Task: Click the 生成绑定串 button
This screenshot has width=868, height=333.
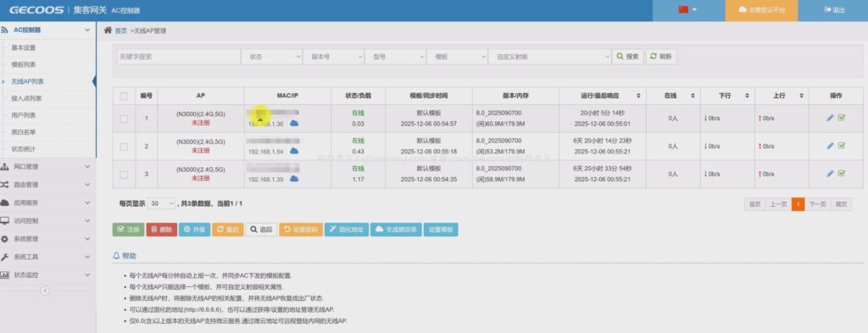Action: click(396, 230)
